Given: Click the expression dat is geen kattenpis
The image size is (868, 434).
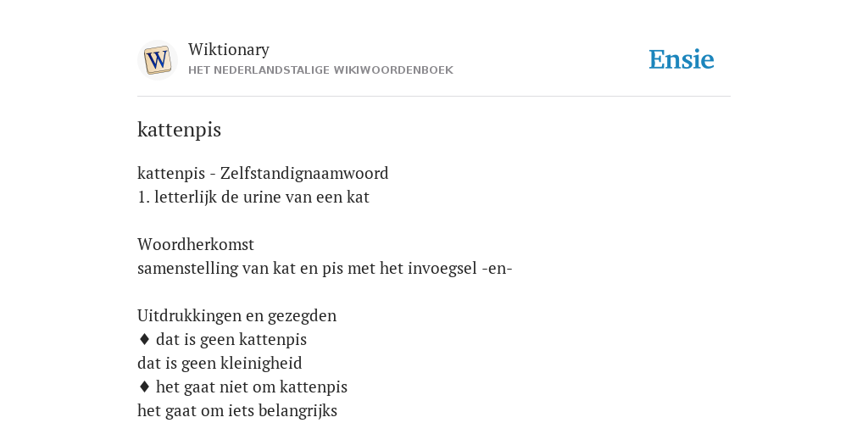Looking at the screenshot, I should [231, 339].
